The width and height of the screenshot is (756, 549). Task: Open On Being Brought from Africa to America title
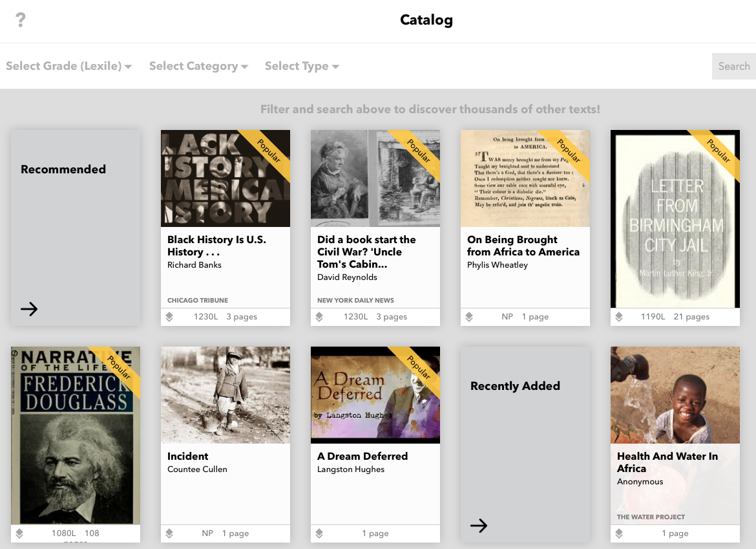[x=523, y=245]
